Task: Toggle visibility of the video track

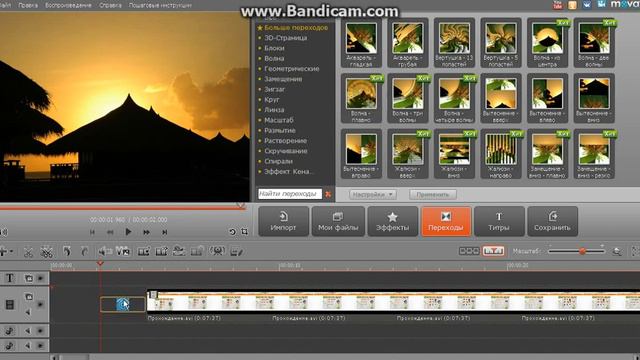Action: point(29,297)
